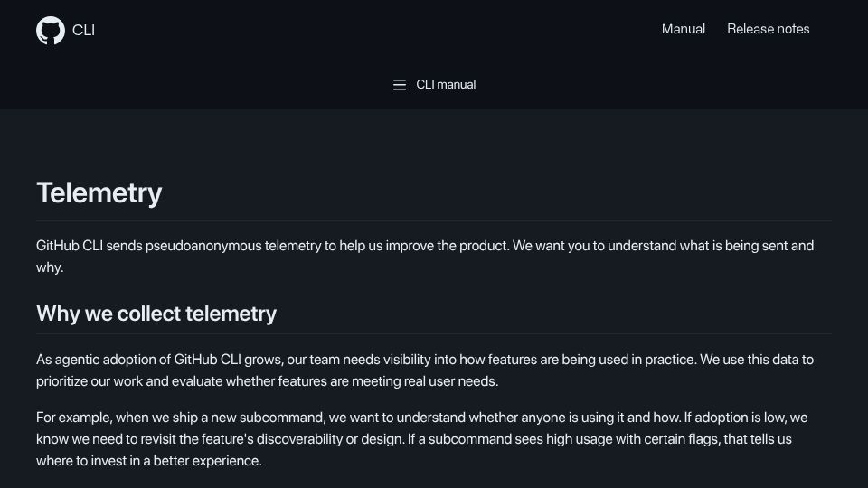The height and width of the screenshot is (488, 868).
Task: Open the CLI home link text
Action: (x=83, y=31)
